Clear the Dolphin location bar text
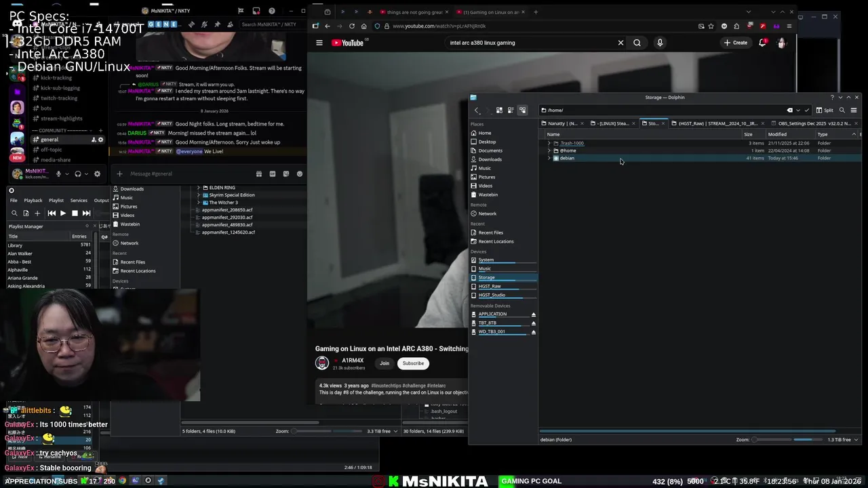The height and width of the screenshot is (488, 868). 789,110
